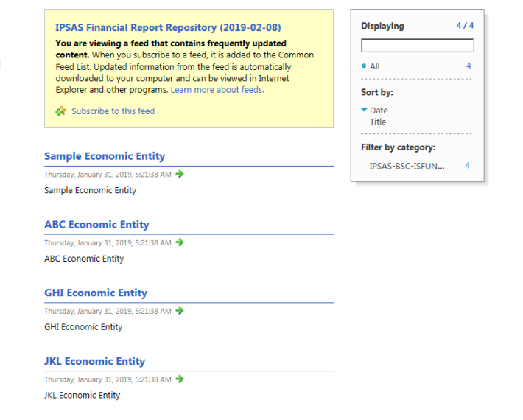
Task: Open the ABC Economic Entity heading link
Action: (x=96, y=225)
